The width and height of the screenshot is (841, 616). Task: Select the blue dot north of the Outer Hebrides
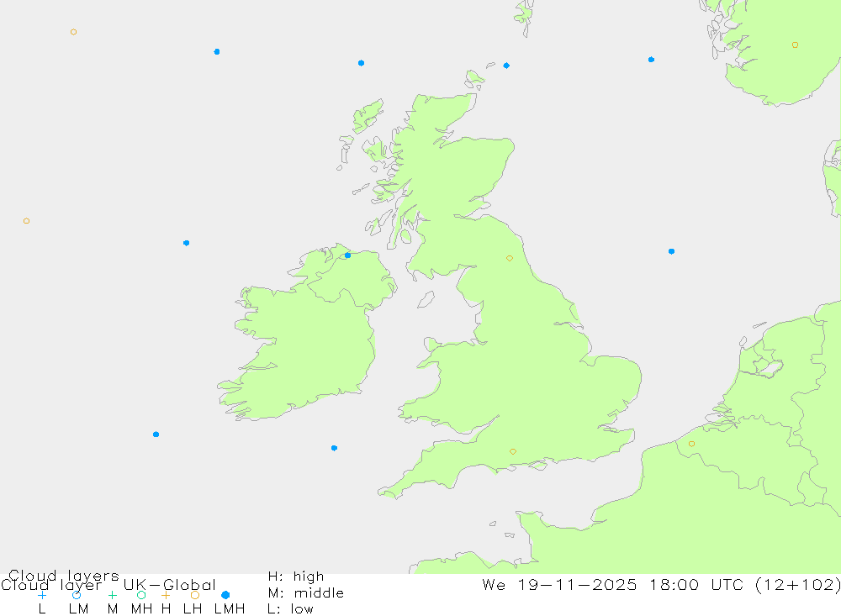click(x=361, y=63)
